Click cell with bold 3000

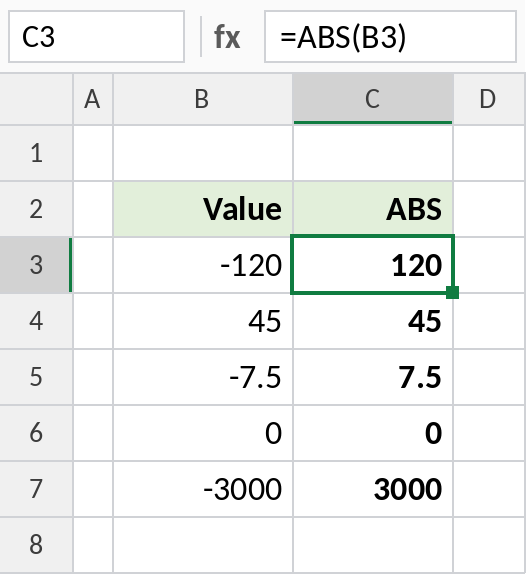(x=373, y=489)
